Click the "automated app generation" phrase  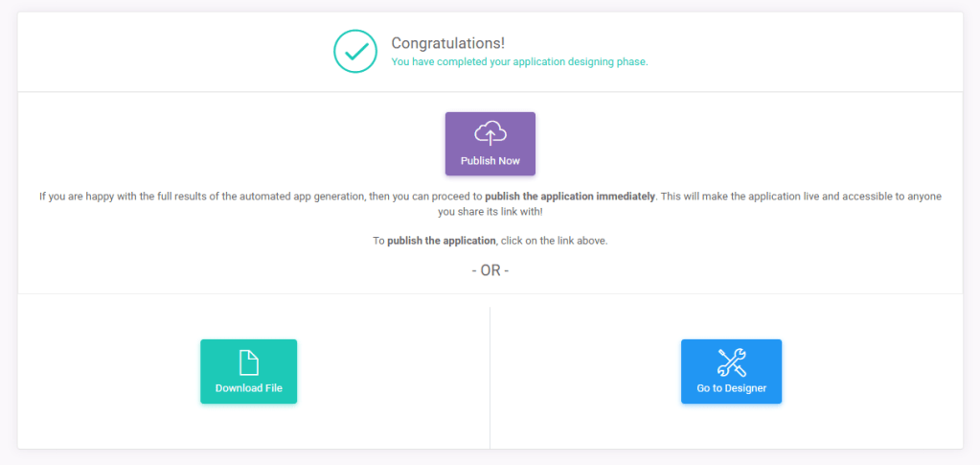tap(308, 197)
